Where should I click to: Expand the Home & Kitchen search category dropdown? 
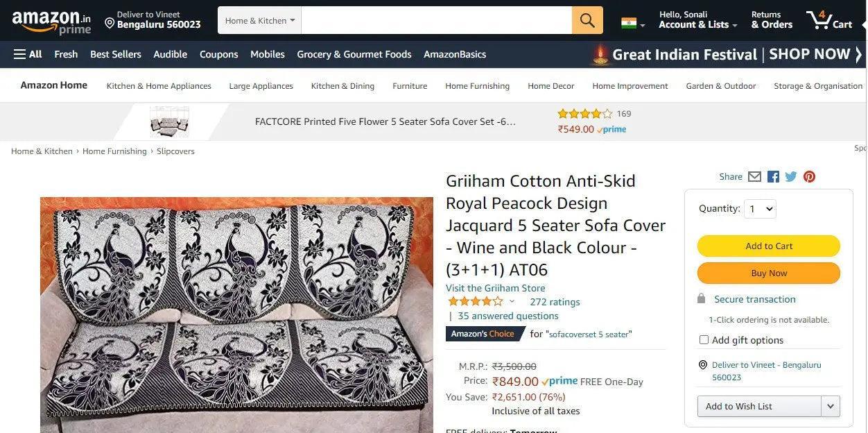pyautogui.click(x=260, y=21)
